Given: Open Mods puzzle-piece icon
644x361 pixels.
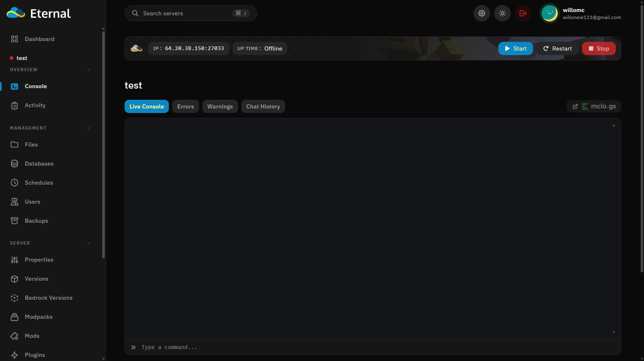Looking at the screenshot, I should [x=14, y=336].
